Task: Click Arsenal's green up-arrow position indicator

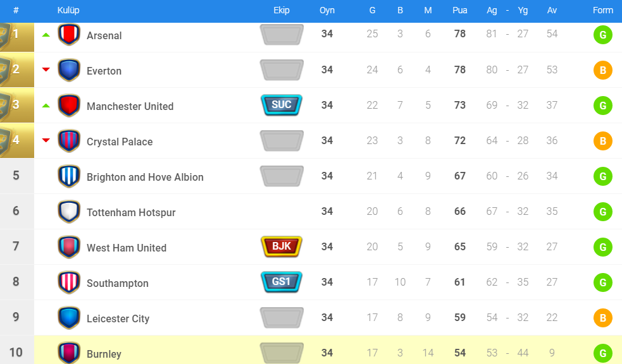Action: [46, 35]
